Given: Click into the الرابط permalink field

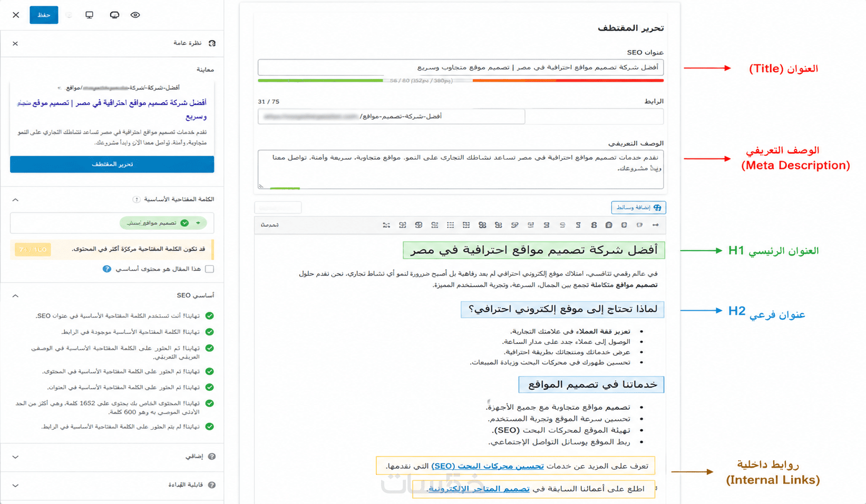Looking at the screenshot, I should pyautogui.click(x=391, y=116).
